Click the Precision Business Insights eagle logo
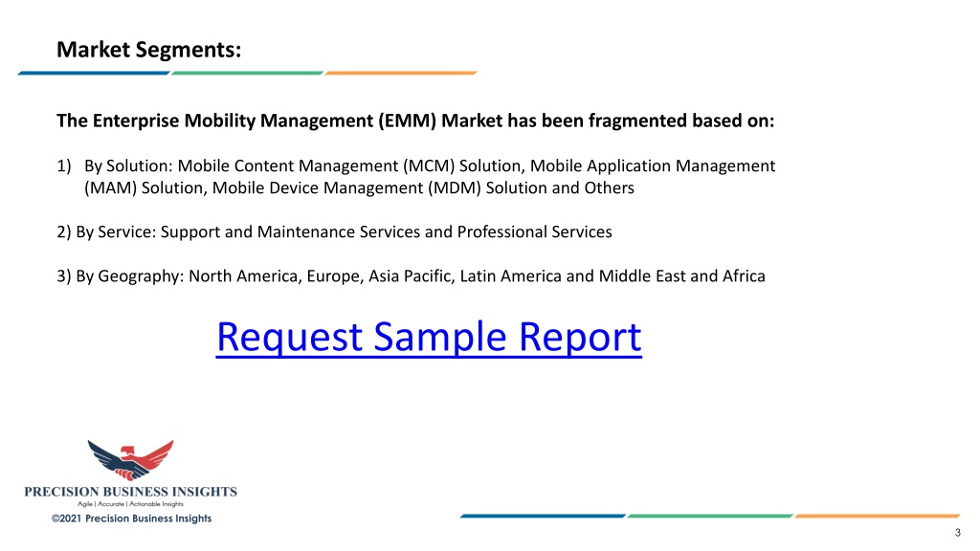 pos(130,460)
